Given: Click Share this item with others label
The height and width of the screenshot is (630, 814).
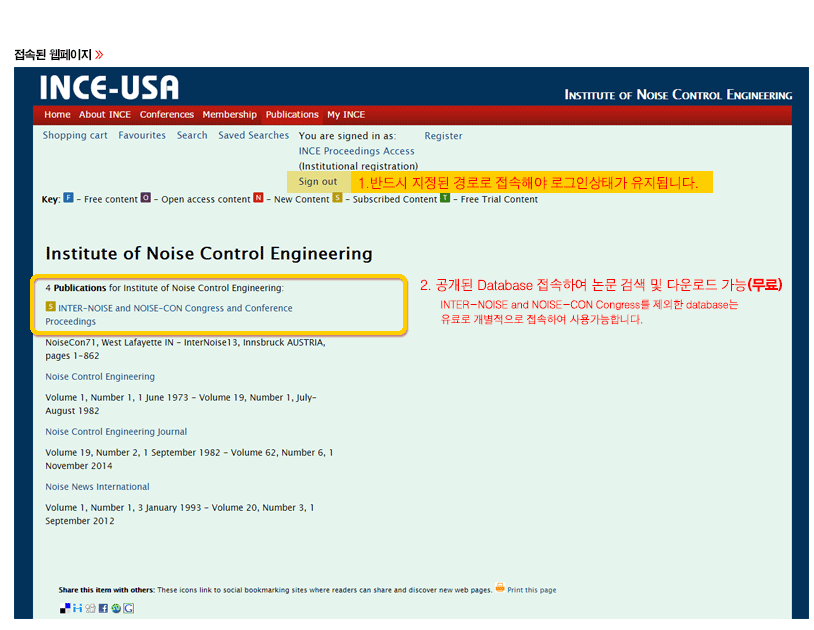Looking at the screenshot, I should coord(106,590).
